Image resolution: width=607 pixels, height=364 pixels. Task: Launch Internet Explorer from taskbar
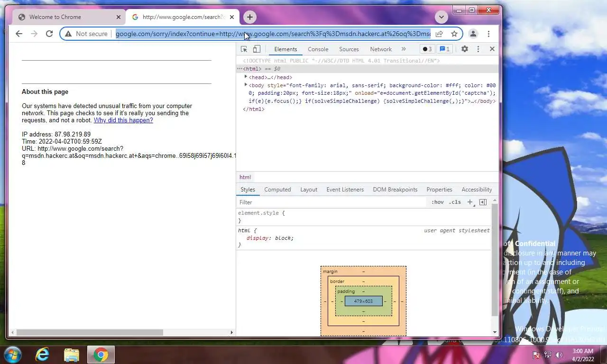pos(43,355)
